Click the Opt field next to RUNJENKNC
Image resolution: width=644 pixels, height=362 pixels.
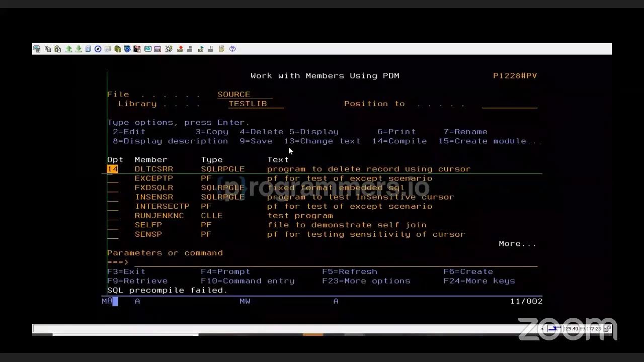click(113, 216)
